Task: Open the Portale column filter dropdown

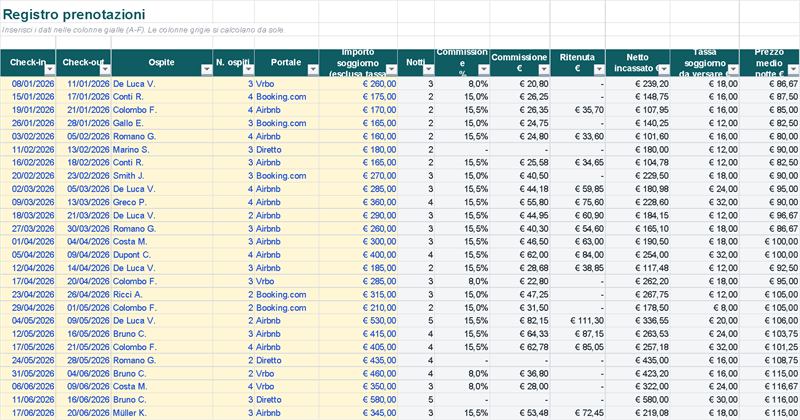Action: click(x=313, y=69)
